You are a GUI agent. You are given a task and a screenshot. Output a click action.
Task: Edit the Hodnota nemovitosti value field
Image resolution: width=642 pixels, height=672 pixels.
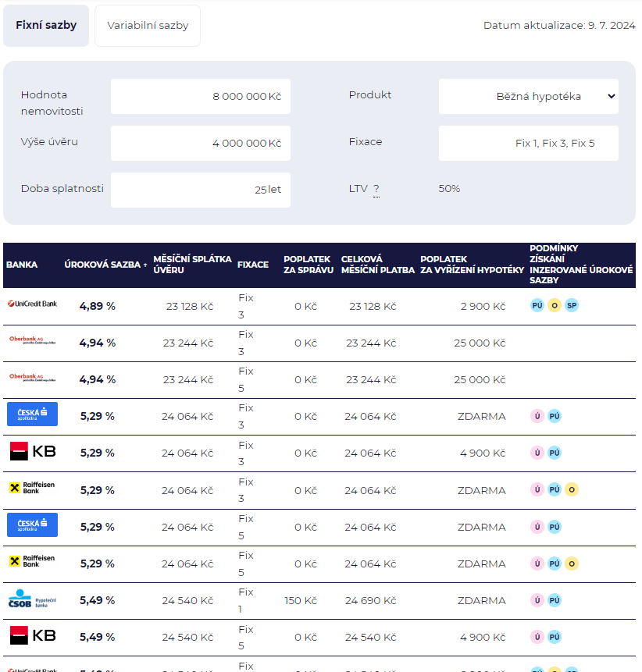[x=200, y=97]
